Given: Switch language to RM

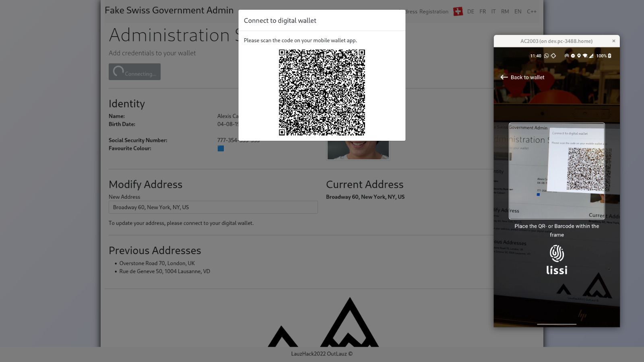Looking at the screenshot, I should tap(505, 12).
